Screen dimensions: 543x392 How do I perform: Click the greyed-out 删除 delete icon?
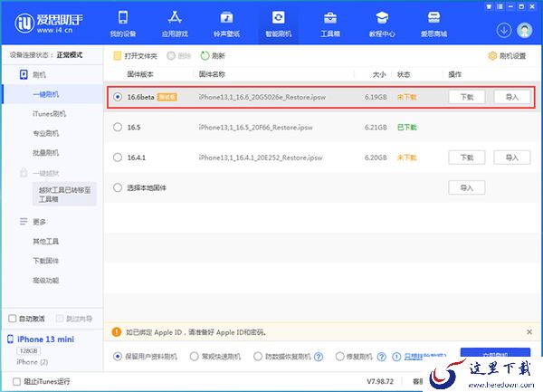click(x=171, y=56)
